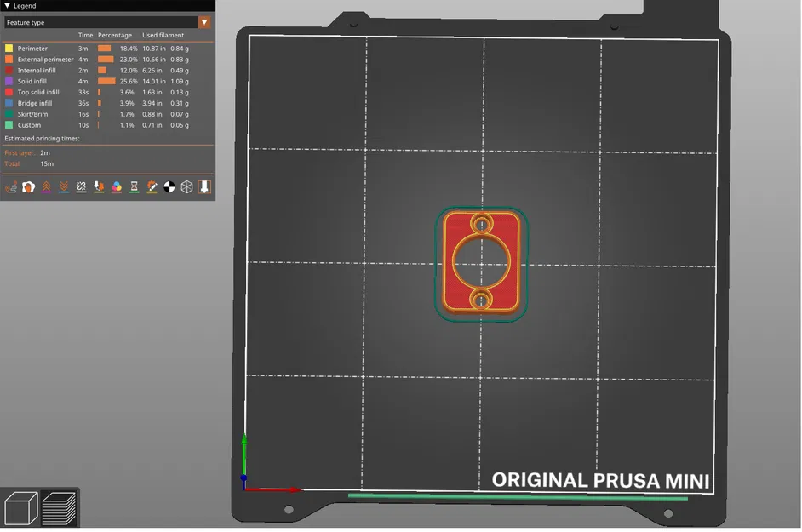
Task: Toggle the Tool changes visibility icon
Action: click(99, 187)
